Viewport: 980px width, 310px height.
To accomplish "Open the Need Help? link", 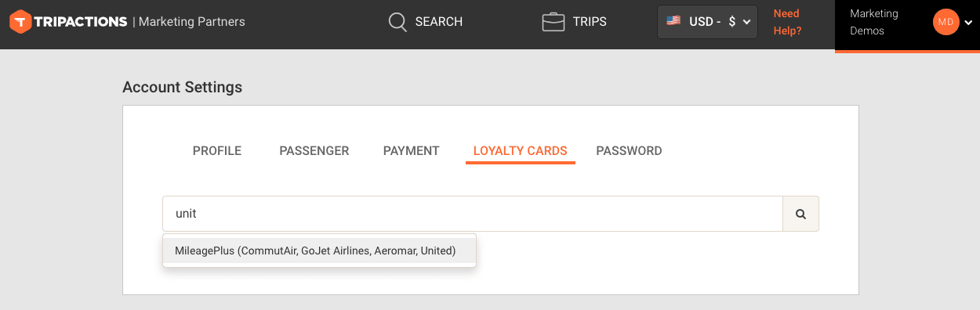I will 787,22.
